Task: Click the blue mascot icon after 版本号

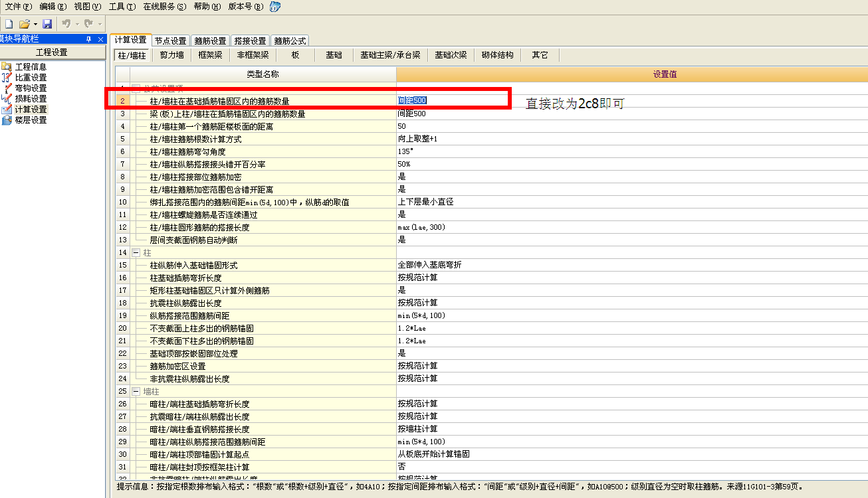Action: click(275, 7)
